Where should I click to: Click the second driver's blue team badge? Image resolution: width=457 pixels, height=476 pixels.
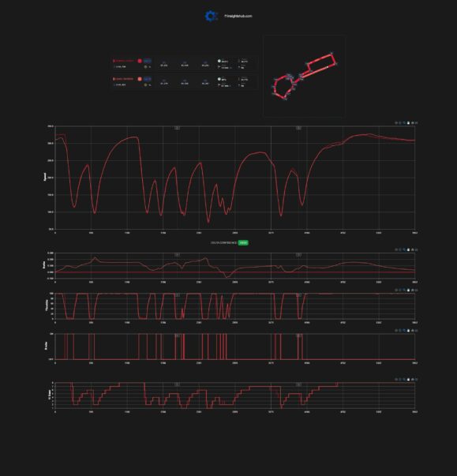147,79
